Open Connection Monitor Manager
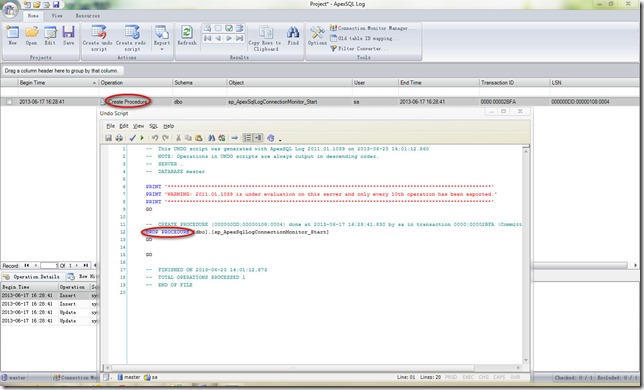This screenshot has width=644, height=390. tap(373, 28)
